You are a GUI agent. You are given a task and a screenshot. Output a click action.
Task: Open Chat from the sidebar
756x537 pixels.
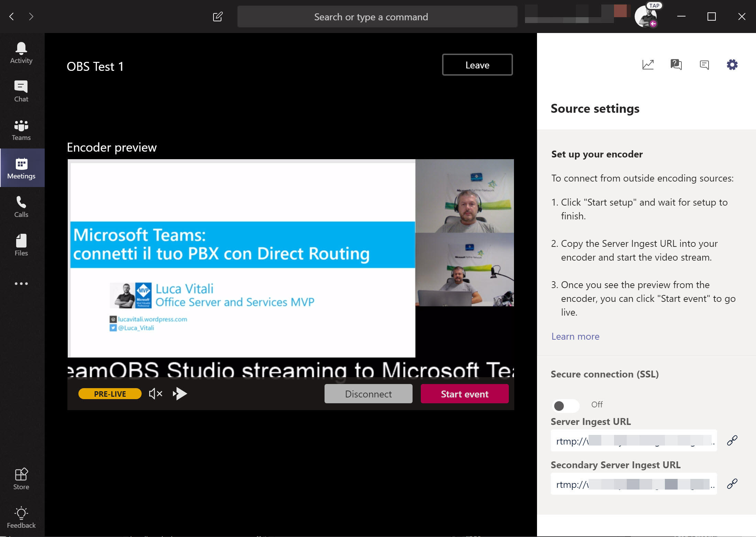[x=21, y=90]
